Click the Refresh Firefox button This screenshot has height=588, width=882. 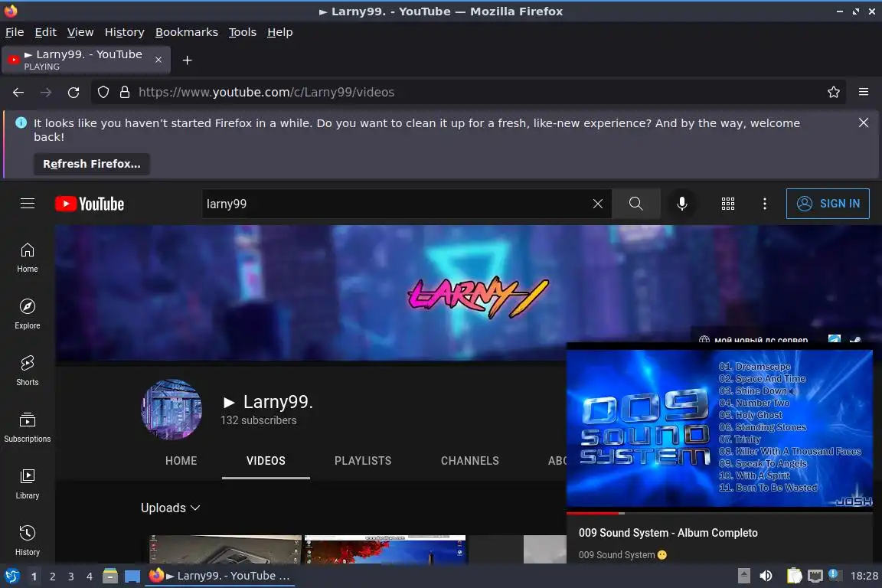click(x=92, y=164)
